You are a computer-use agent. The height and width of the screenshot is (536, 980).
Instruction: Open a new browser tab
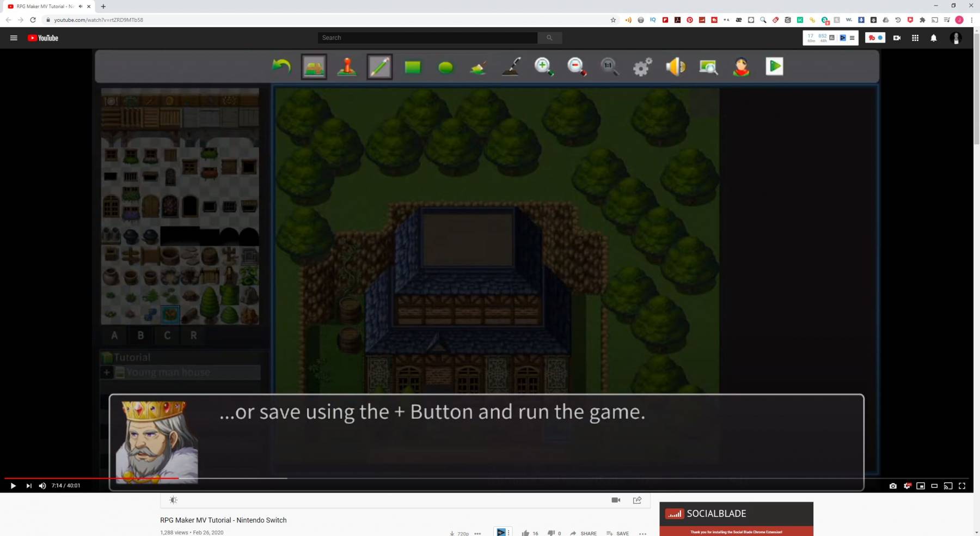point(103,7)
